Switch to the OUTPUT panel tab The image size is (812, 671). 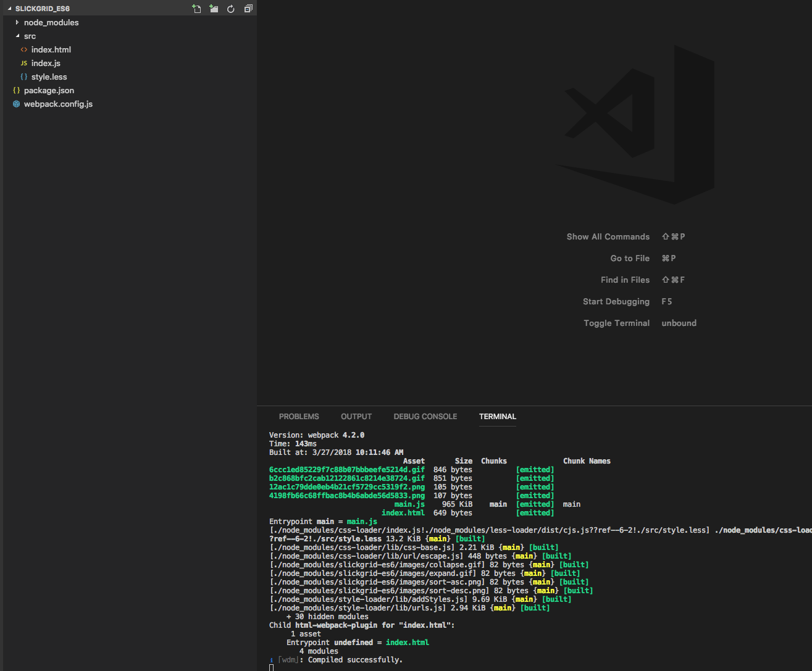[x=356, y=417]
